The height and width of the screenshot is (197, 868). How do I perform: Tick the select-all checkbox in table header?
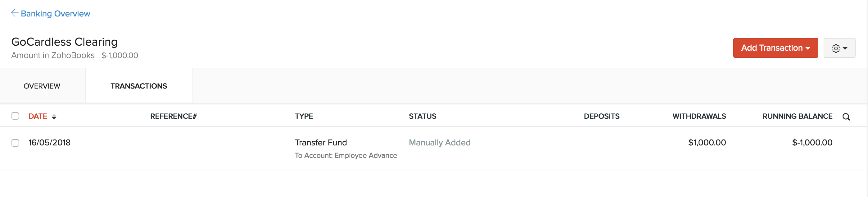[15, 116]
